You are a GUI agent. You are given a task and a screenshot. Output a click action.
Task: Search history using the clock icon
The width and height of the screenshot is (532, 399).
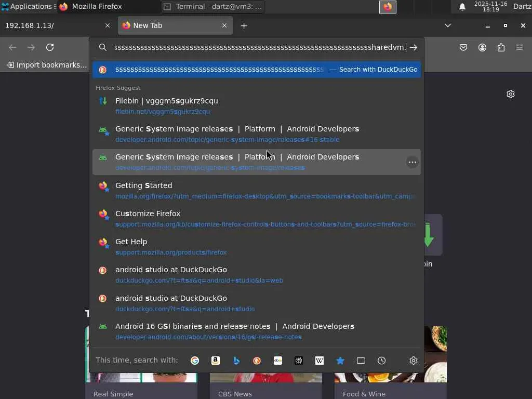coord(382,361)
